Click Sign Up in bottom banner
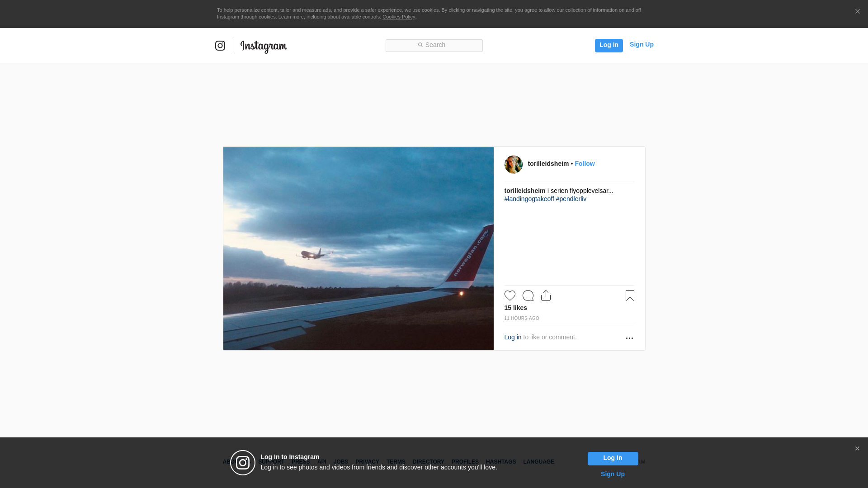This screenshot has height=488, width=868. click(x=613, y=474)
